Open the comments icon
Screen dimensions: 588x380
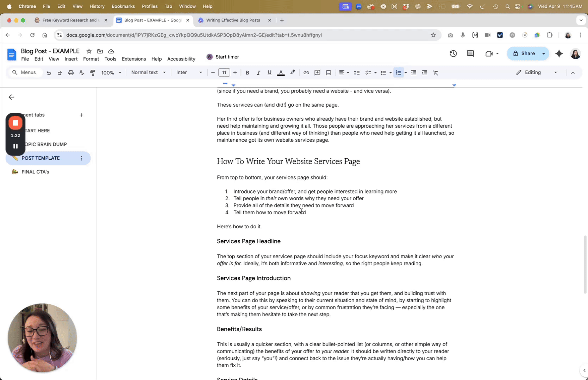pos(470,53)
